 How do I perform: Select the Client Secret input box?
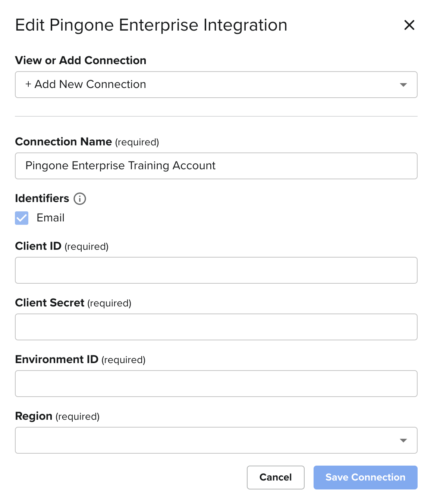point(216,327)
